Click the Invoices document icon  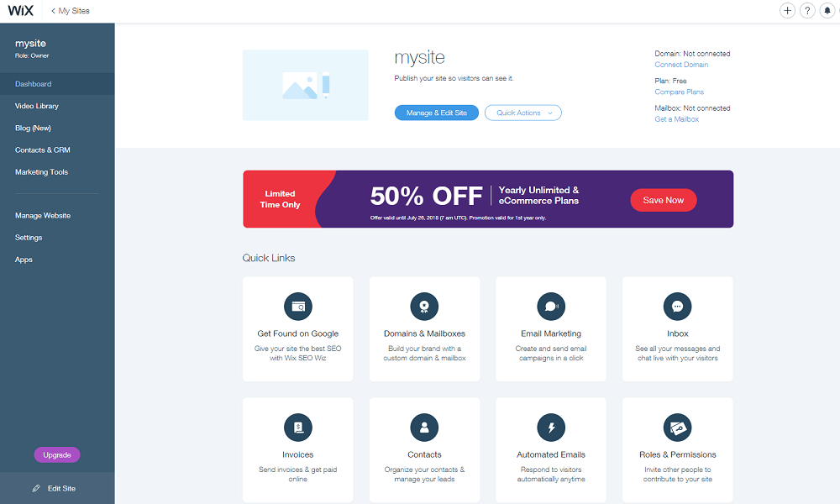pos(298,428)
